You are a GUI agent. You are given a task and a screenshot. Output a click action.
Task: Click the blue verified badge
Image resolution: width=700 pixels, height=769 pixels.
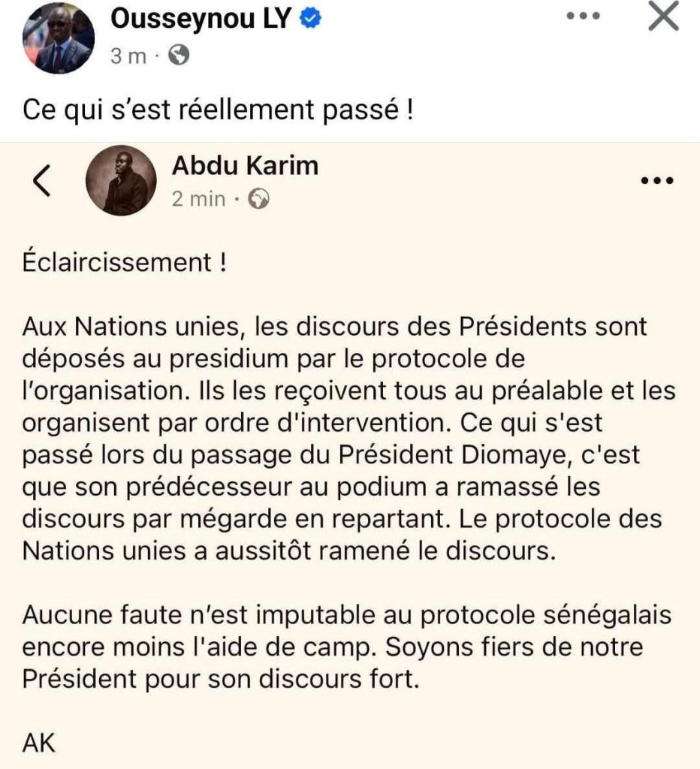pos(310,21)
